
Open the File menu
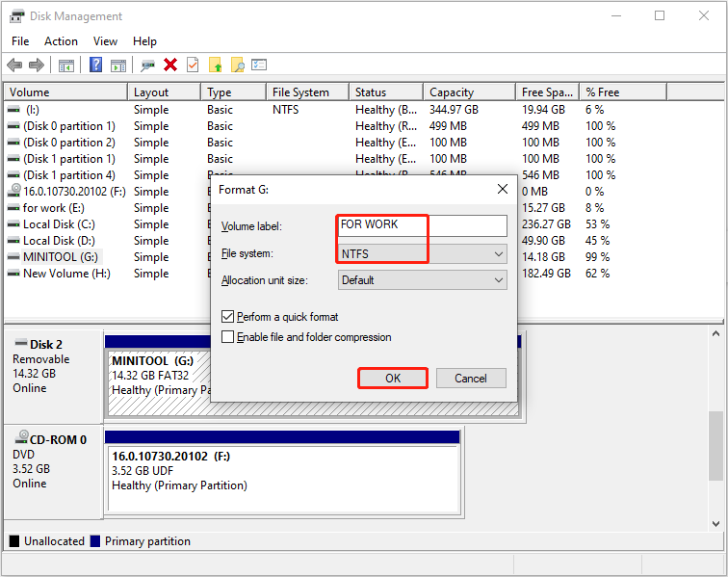tap(20, 41)
